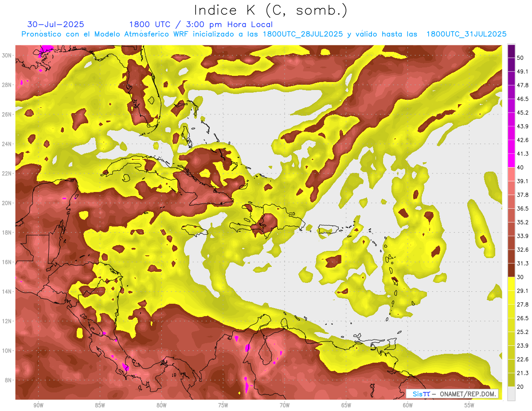Click the longitude label "80W"

click(161, 406)
